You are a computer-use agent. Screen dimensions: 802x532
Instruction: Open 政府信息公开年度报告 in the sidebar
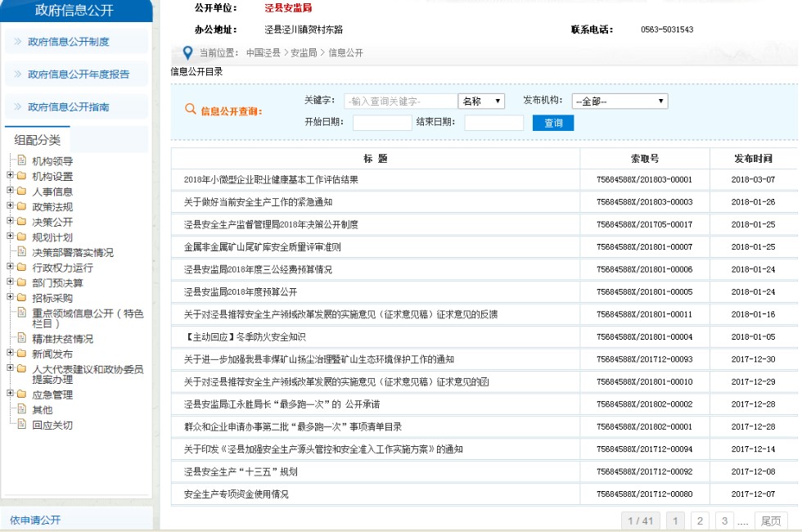click(x=79, y=74)
